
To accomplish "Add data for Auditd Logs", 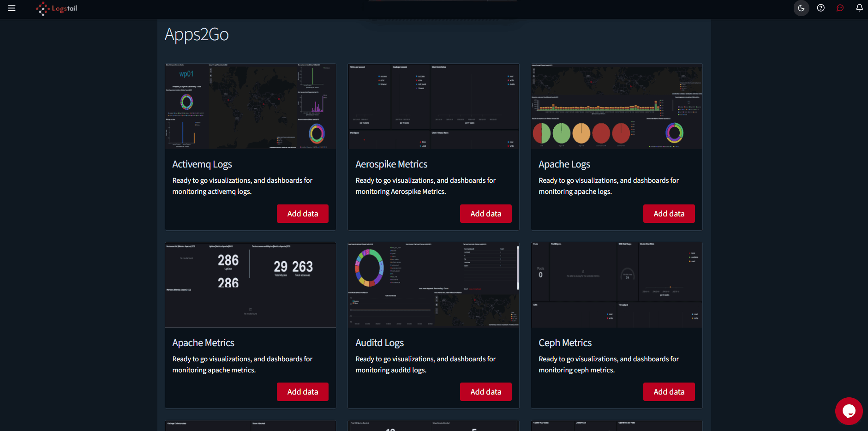I will [x=486, y=392].
